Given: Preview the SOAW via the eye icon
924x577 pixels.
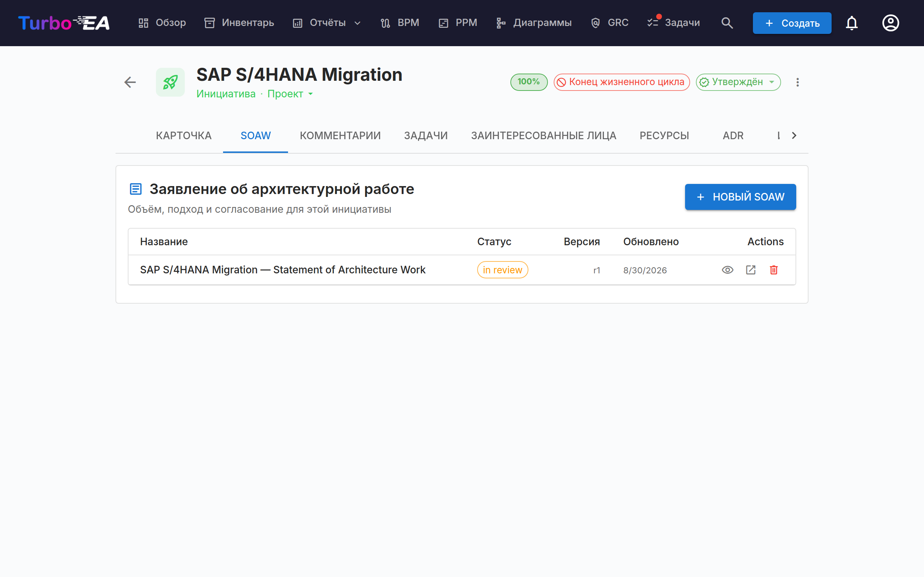Looking at the screenshot, I should pyautogui.click(x=727, y=270).
